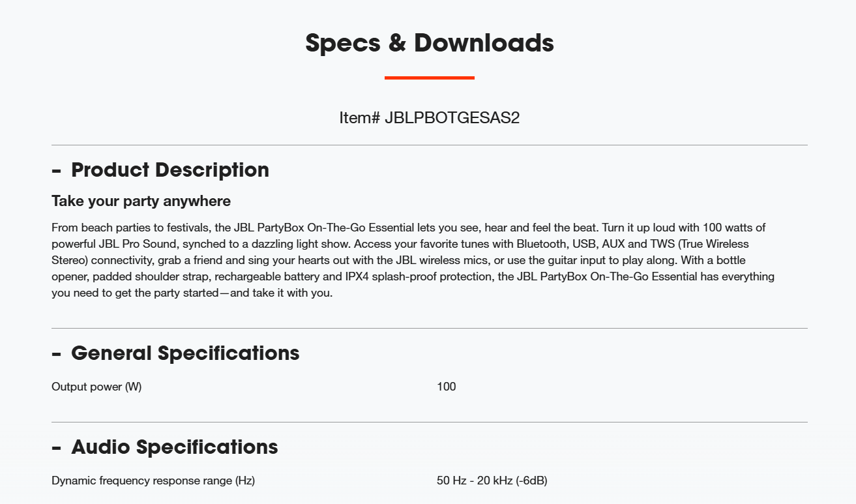The height and width of the screenshot is (504, 856).
Task: Click the 50 Hz - 20 kHz value
Action: [492, 481]
